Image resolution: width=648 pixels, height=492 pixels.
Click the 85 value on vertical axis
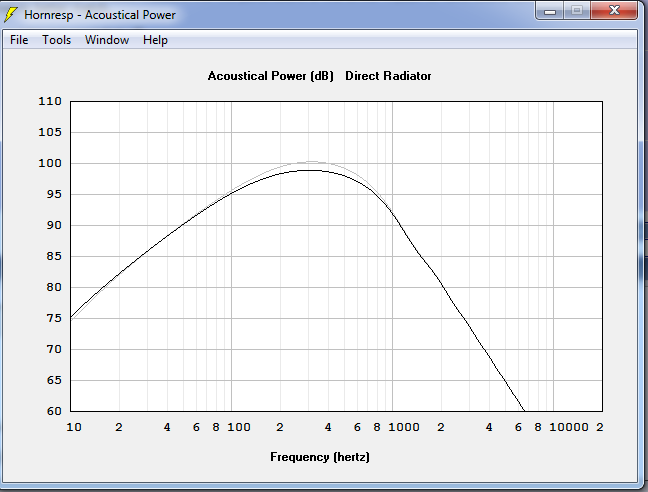pyautogui.click(x=54, y=256)
